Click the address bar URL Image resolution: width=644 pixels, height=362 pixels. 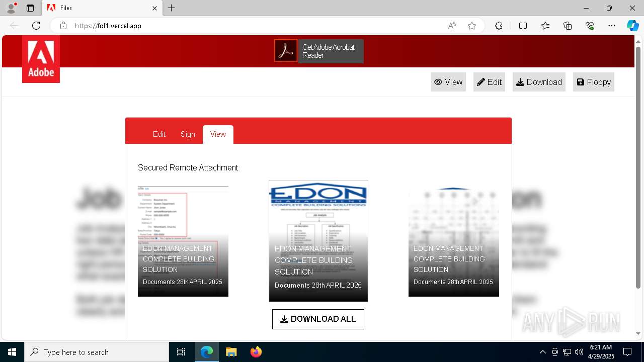click(x=108, y=26)
